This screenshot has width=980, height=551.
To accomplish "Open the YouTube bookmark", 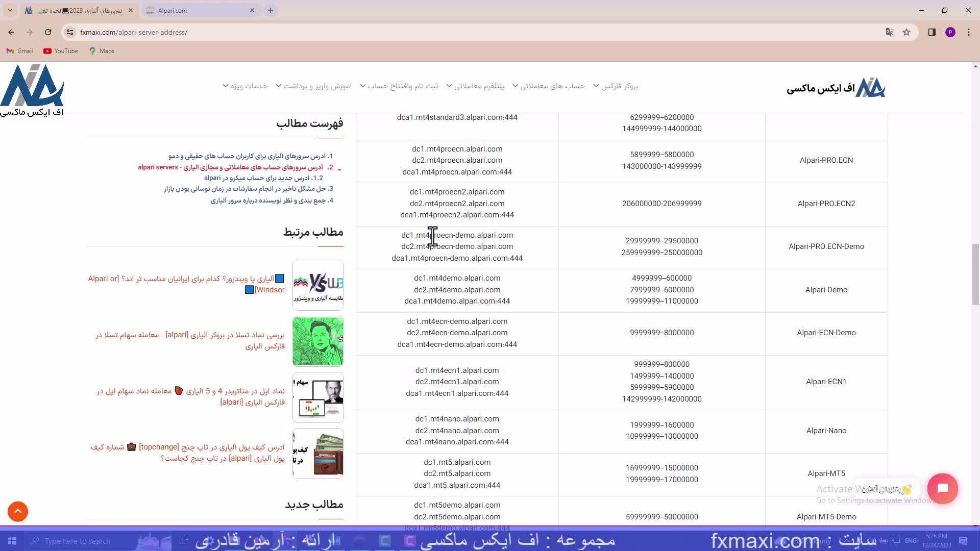I will tap(61, 51).
